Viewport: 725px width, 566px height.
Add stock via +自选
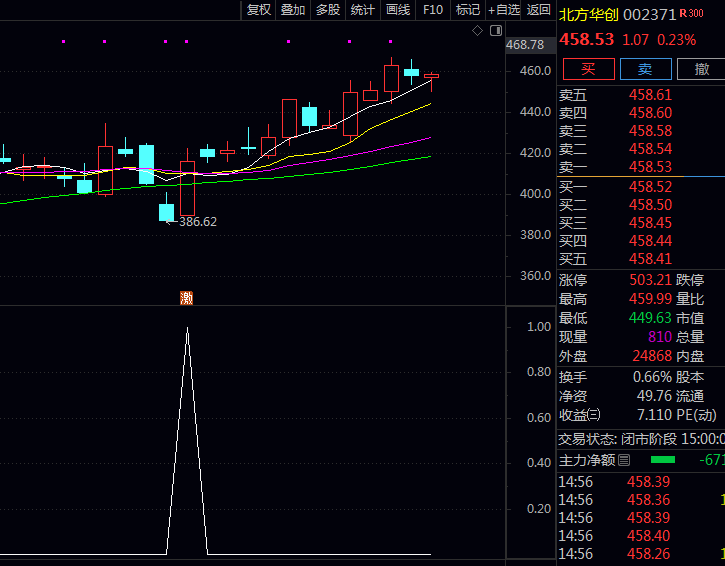(504, 10)
